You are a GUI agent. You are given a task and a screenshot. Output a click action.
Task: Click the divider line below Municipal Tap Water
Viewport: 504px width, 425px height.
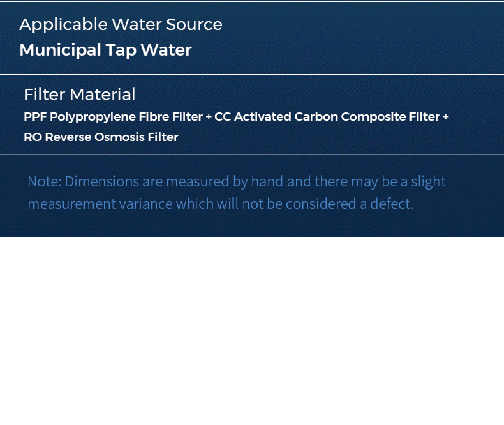point(252,74)
